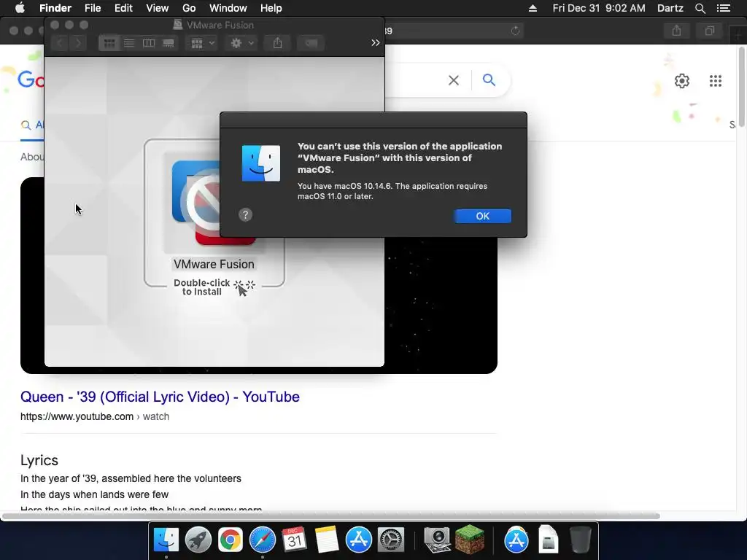
Task: Click the Google search magnifier button
Action: [489, 80]
